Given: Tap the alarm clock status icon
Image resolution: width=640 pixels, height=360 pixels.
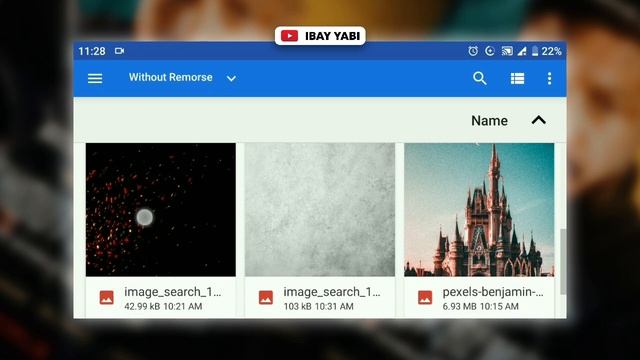Looking at the screenshot, I should click(x=473, y=51).
